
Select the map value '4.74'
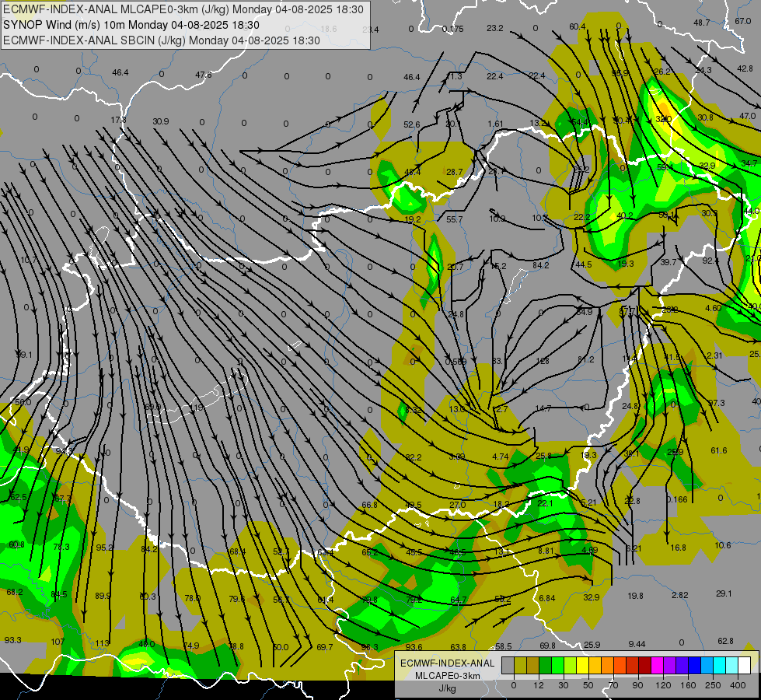point(501,457)
